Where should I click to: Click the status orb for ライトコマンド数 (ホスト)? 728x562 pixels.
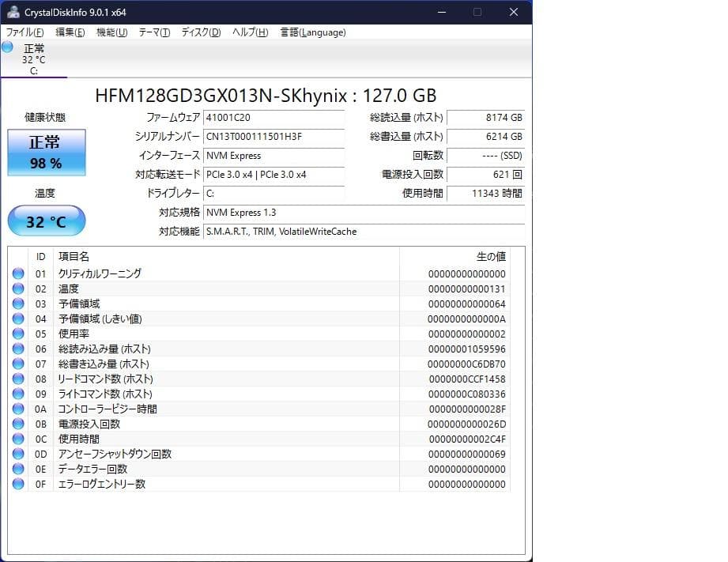[18, 394]
